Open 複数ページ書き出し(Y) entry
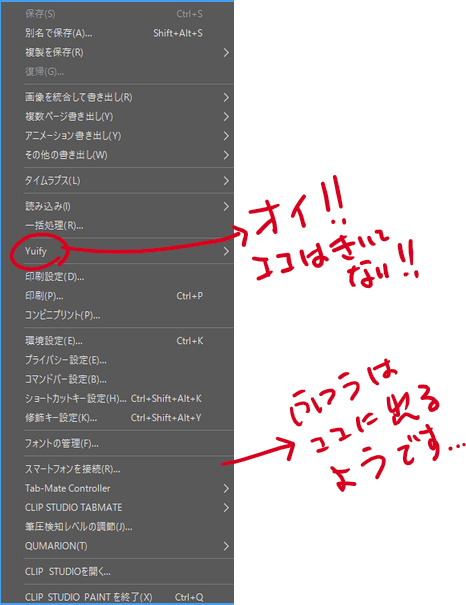466x605 pixels. (117, 117)
